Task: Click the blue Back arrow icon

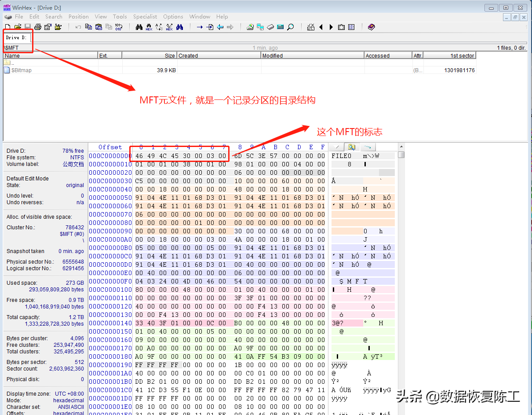Action: [220, 27]
